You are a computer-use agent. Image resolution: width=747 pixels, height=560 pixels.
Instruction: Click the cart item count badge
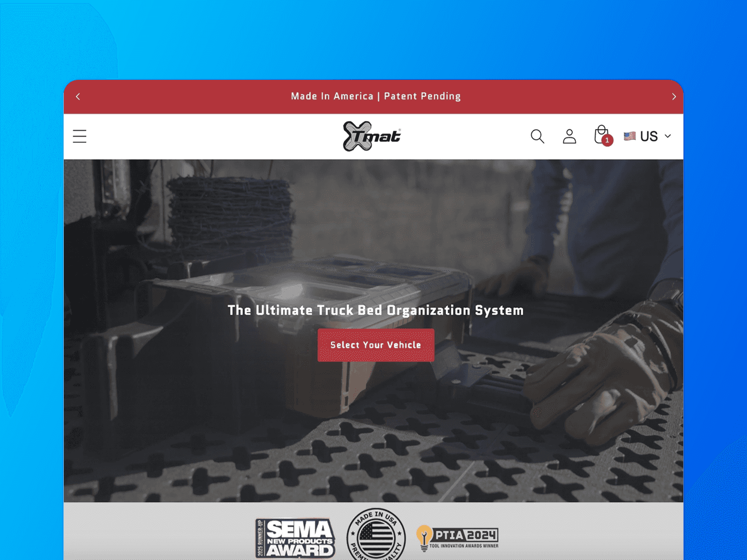point(607,140)
